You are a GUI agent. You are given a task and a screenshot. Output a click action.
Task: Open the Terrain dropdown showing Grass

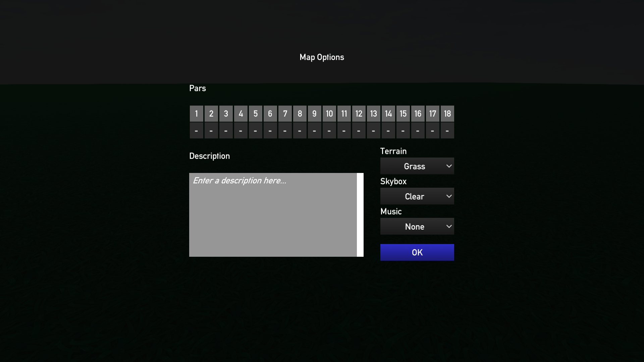click(x=417, y=166)
